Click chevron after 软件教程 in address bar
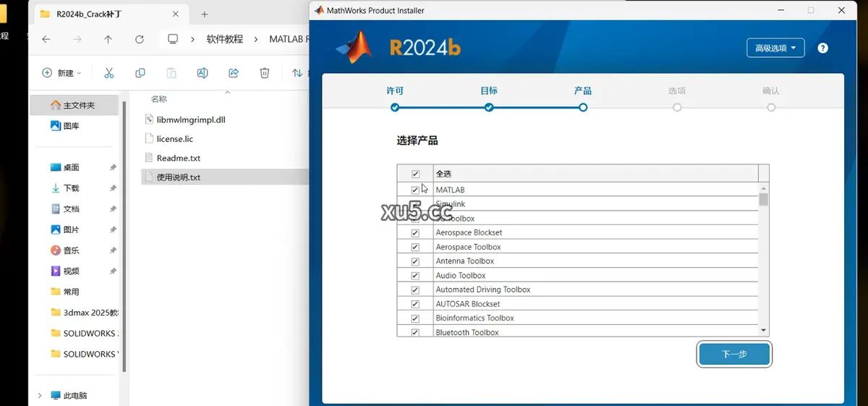The image size is (868, 406). point(255,39)
